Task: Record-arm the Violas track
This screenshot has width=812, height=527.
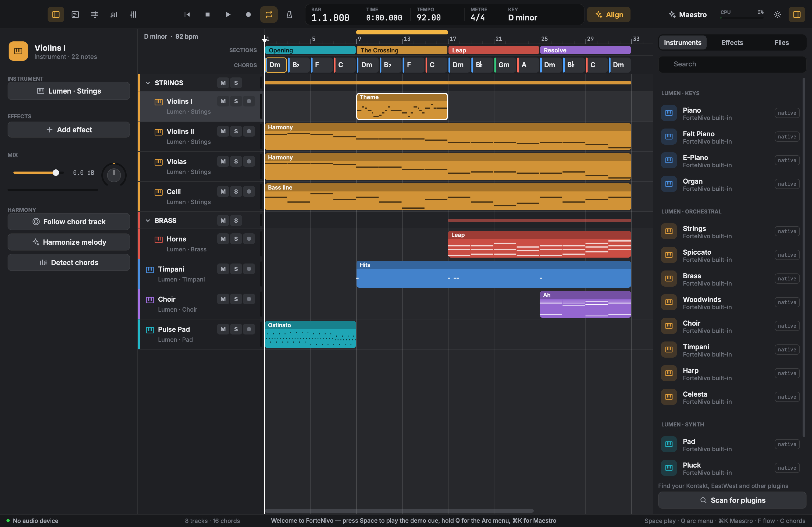Action: click(x=249, y=161)
